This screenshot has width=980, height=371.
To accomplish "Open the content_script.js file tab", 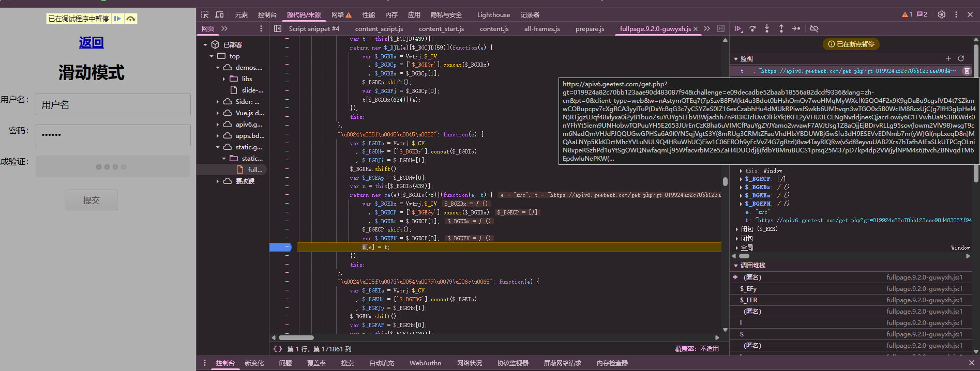I will click(x=379, y=28).
